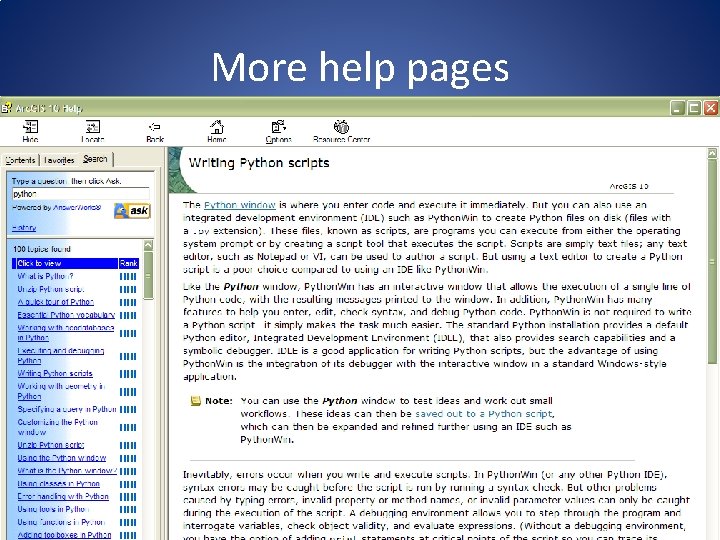720x540 pixels.
Task: Click the ArcGIS 10 Help title bar icon
Action: pyautogui.click(x=6, y=108)
